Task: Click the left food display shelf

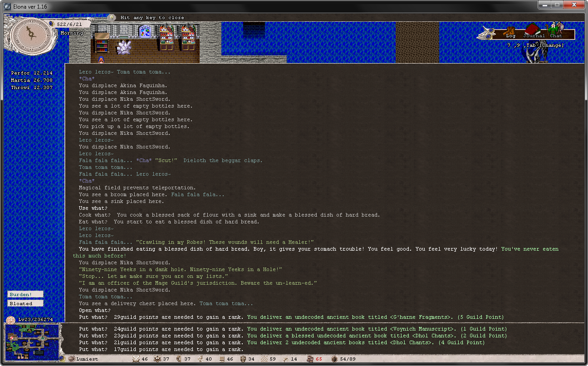Action: (x=167, y=38)
